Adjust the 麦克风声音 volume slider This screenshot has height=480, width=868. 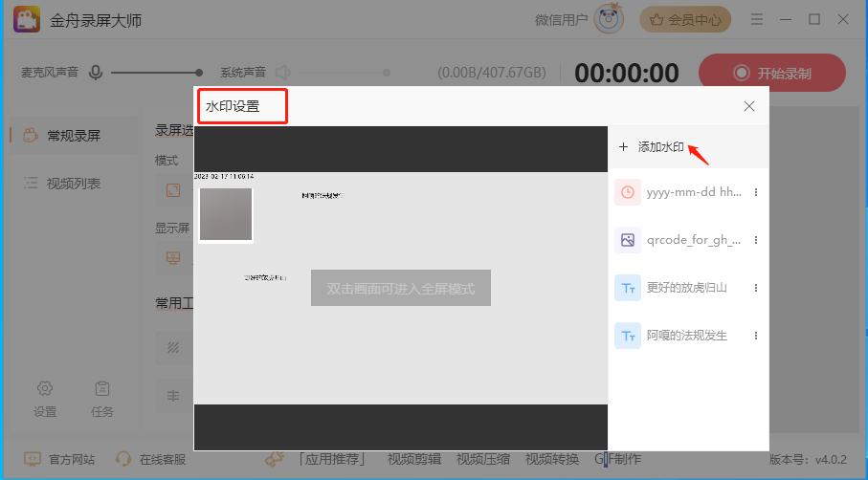157,73
